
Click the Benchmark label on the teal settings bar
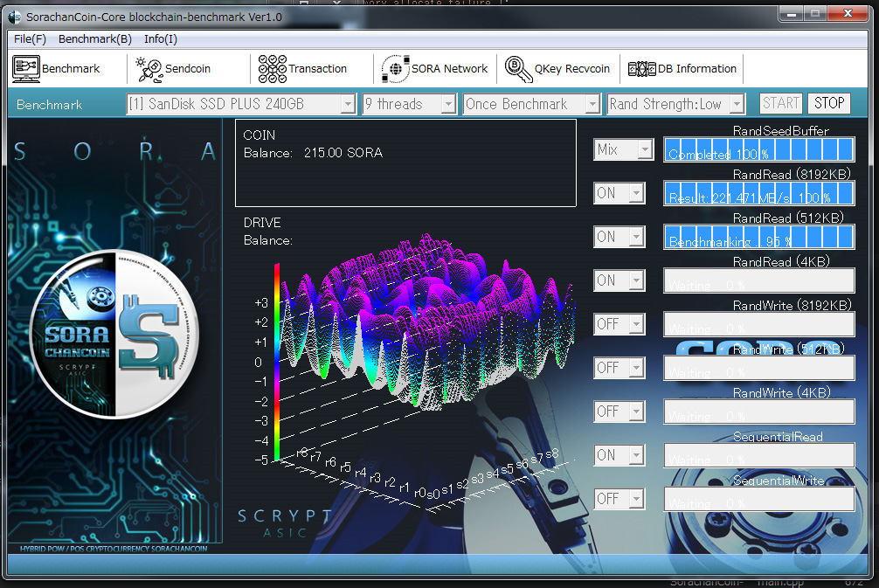tap(49, 105)
